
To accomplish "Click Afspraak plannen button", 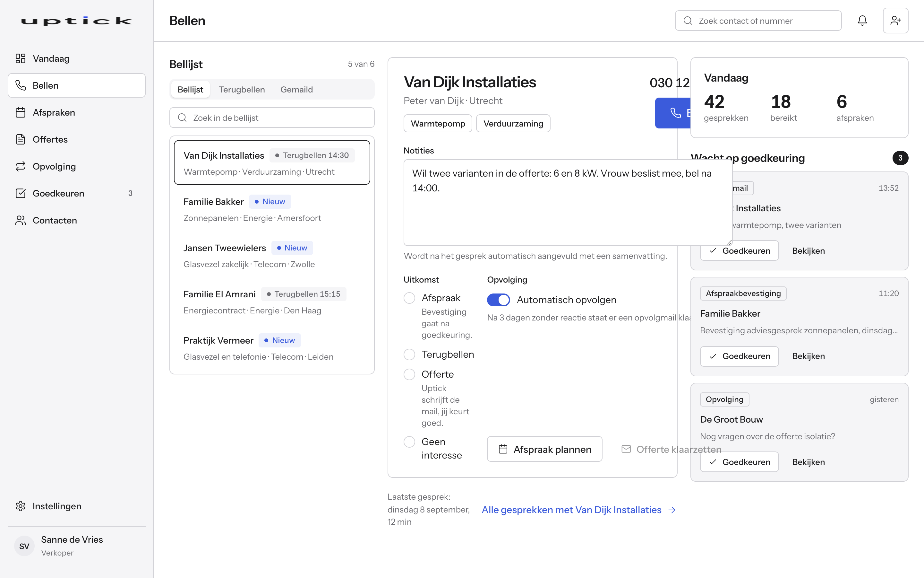I will 544,449.
